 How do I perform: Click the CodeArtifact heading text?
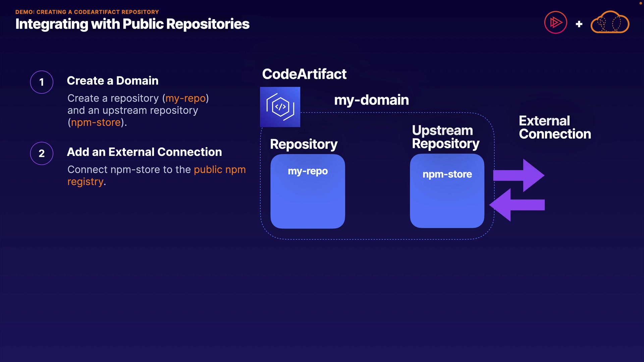[304, 74]
